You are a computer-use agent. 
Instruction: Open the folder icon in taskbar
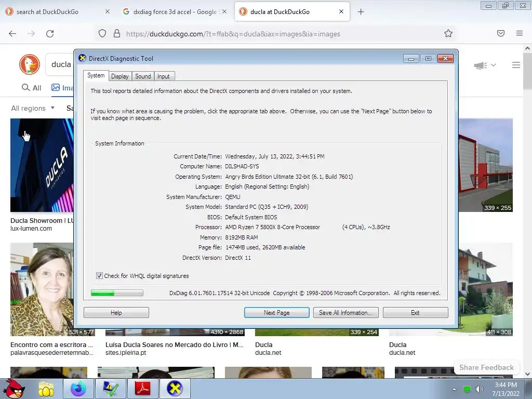(x=46, y=389)
